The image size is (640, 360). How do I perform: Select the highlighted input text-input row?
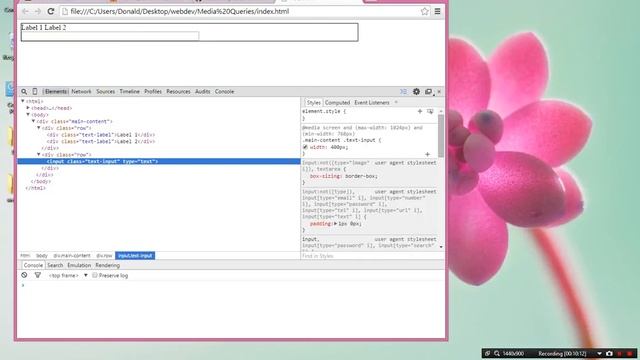click(x=159, y=161)
